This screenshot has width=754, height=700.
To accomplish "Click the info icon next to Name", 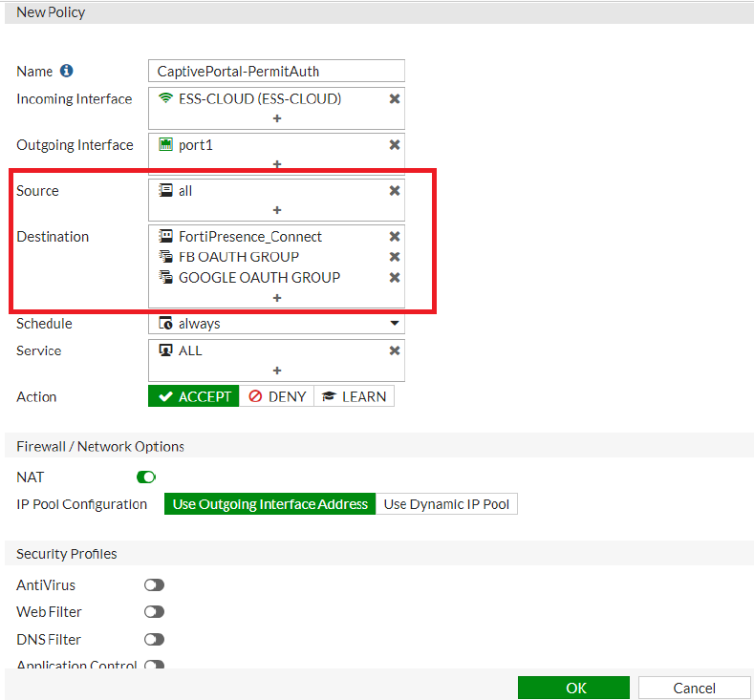I will pyautogui.click(x=67, y=72).
